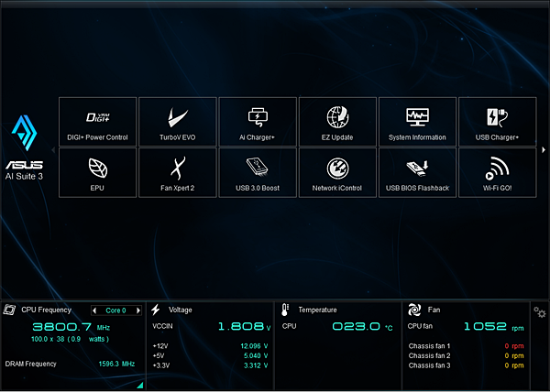550x392 pixels.
Task: Open USB Charger+ tile
Action: 498,122
